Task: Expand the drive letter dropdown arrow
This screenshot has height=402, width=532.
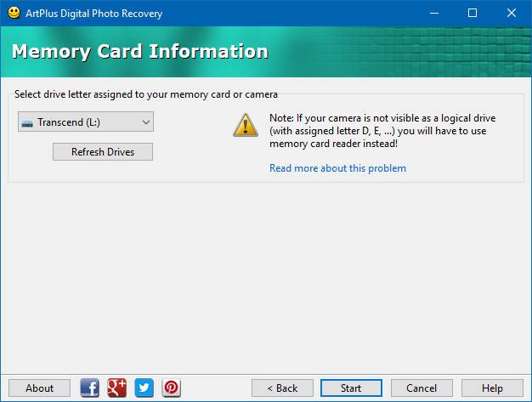Action: click(x=146, y=122)
